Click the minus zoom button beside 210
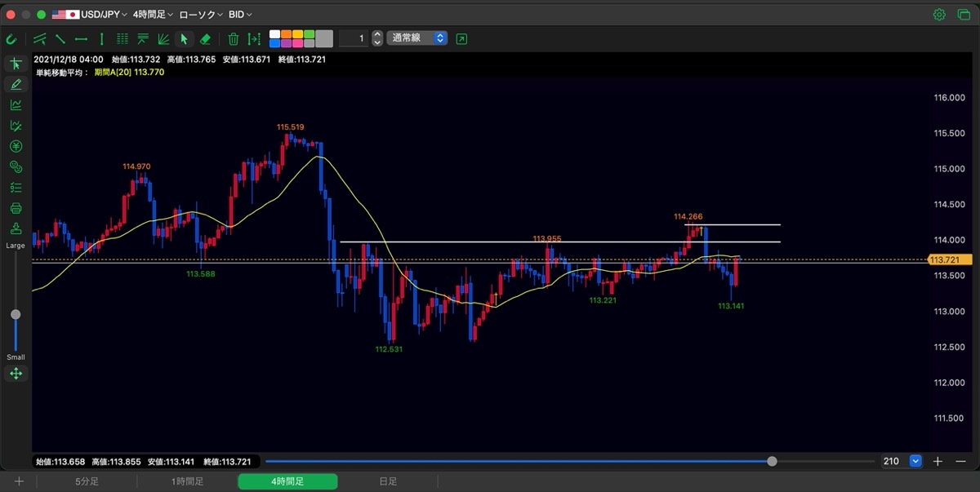The height and width of the screenshot is (492, 980). click(959, 461)
